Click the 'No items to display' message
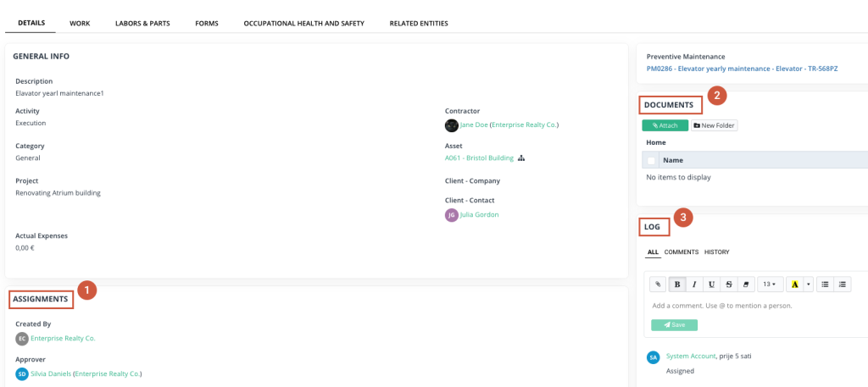 point(679,178)
